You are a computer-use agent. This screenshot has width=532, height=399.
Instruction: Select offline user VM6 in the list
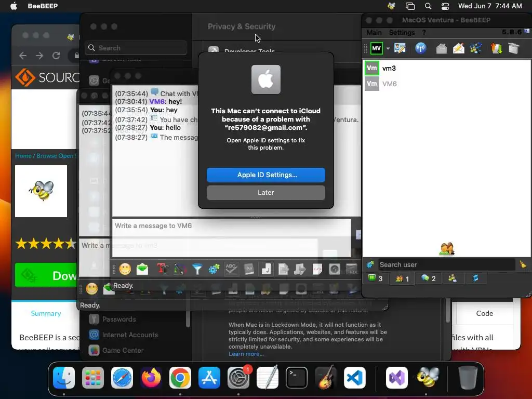[446, 84]
